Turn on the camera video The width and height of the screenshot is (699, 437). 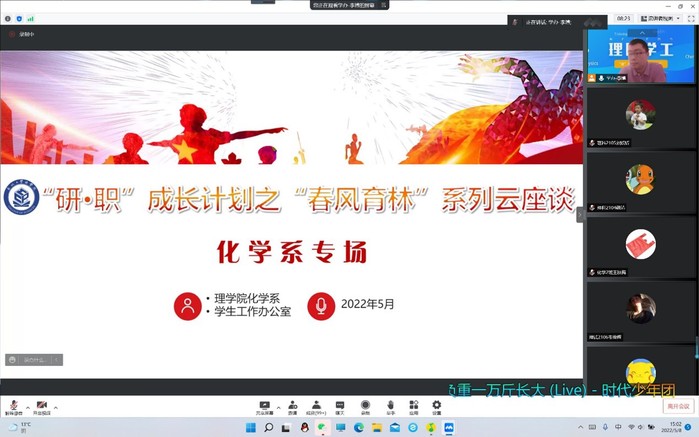pos(41,406)
